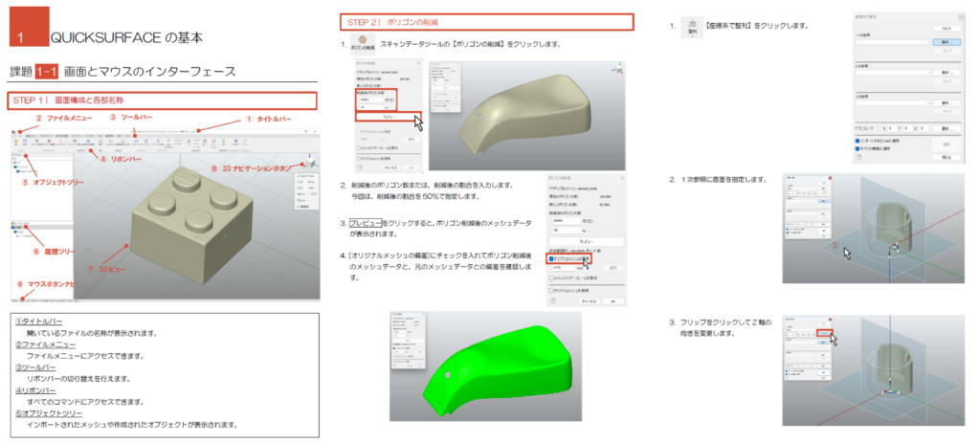This screenshot has height=443, width=980.
Task: Enable メッシュワイヤーフレームを表示 in step 4 dialog
Action: 551,278
